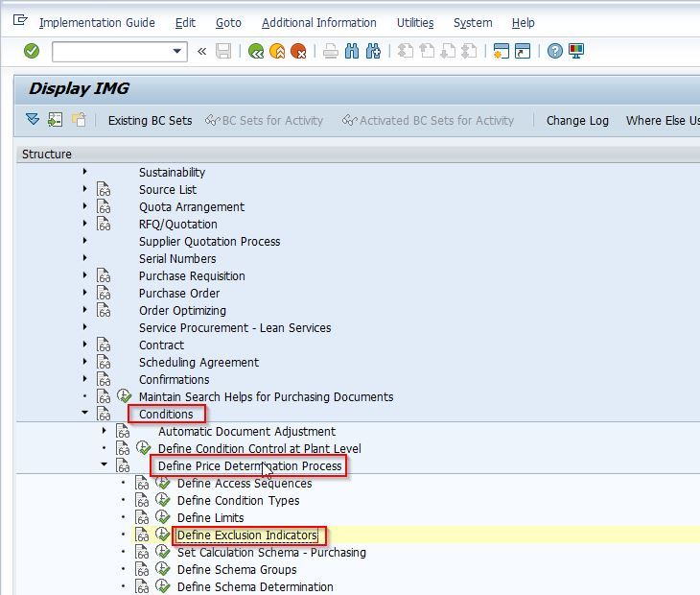The width and height of the screenshot is (700, 595).
Task: Execute activity icon for Maintain Search Helps
Action: [124, 395]
